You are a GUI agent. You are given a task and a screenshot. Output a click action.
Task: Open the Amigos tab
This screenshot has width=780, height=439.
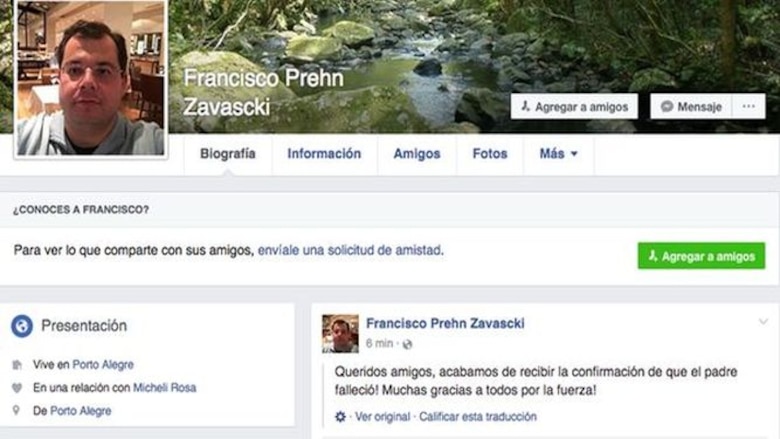[x=417, y=154]
